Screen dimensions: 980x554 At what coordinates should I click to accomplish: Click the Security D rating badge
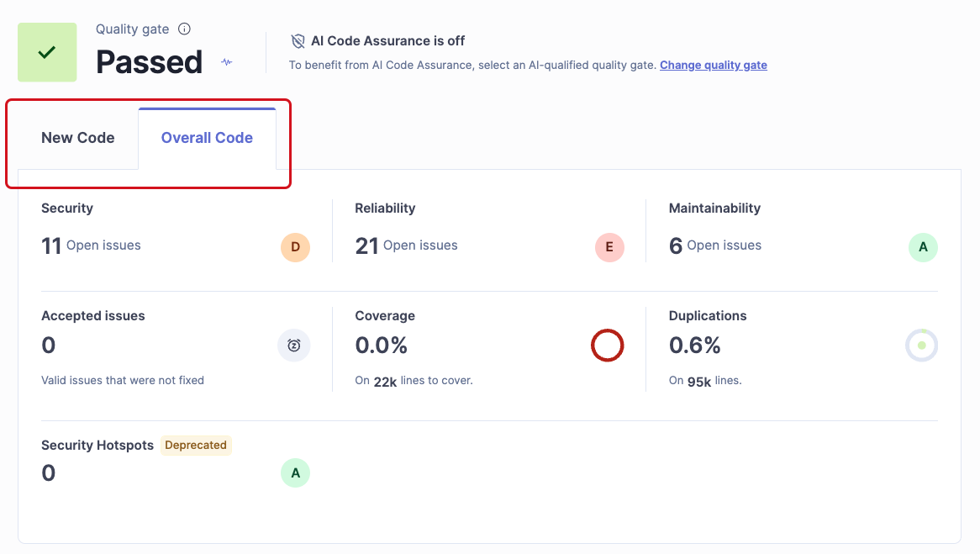296,247
